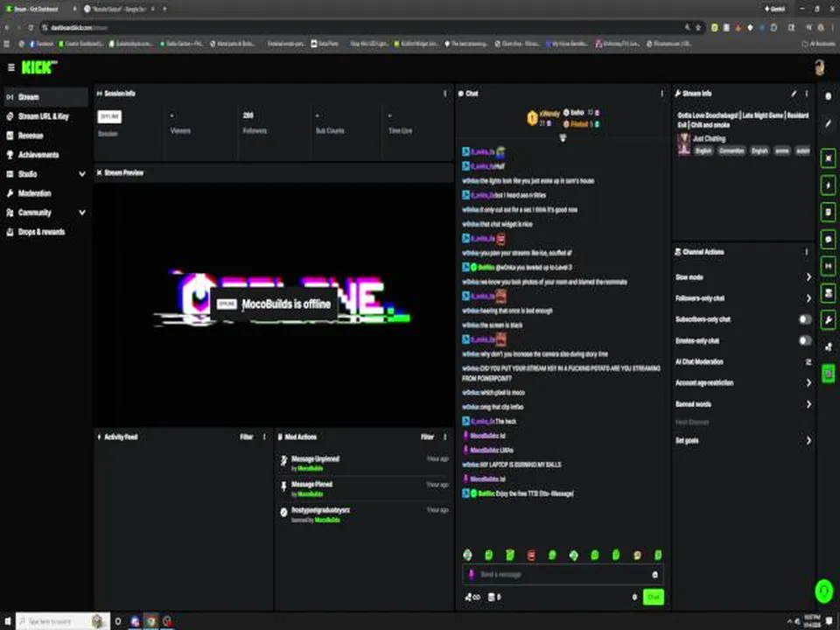Click the Just Chatting category

pos(709,138)
